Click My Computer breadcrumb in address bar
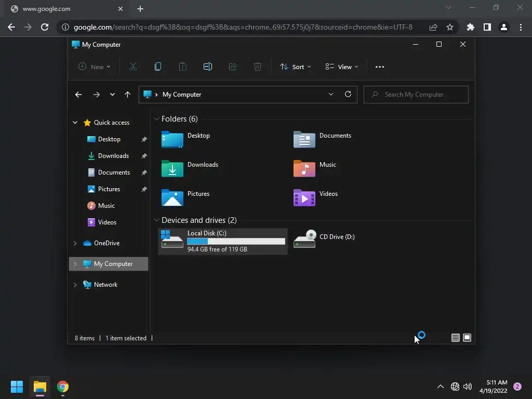The image size is (532, 399). point(181,95)
